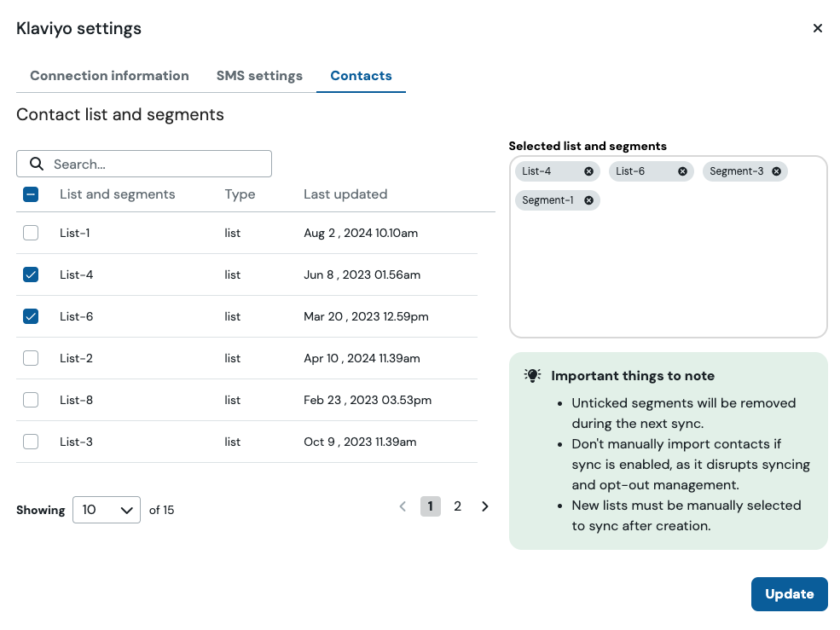Remove List-6 chip from selected segments
Image resolution: width=840 pixels, height=630 pixels.
point(682,171)
